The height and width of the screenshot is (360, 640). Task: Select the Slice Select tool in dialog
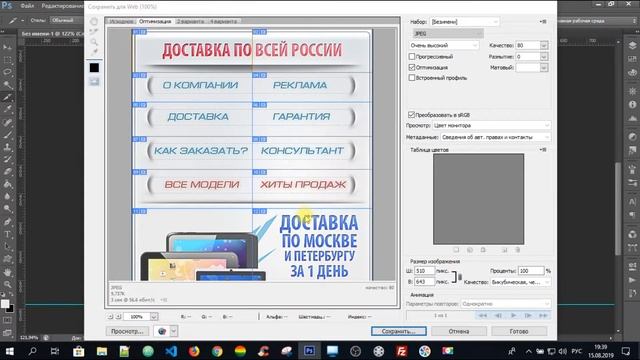point(94,32)
